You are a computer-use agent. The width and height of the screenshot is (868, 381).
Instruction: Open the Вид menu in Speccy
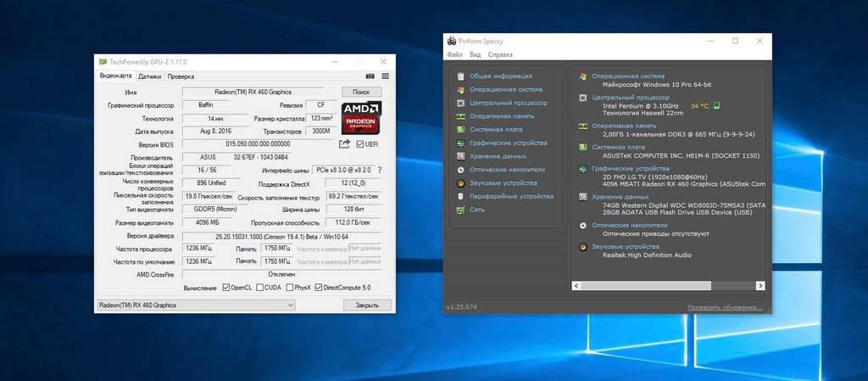click(x=476, y=55)
